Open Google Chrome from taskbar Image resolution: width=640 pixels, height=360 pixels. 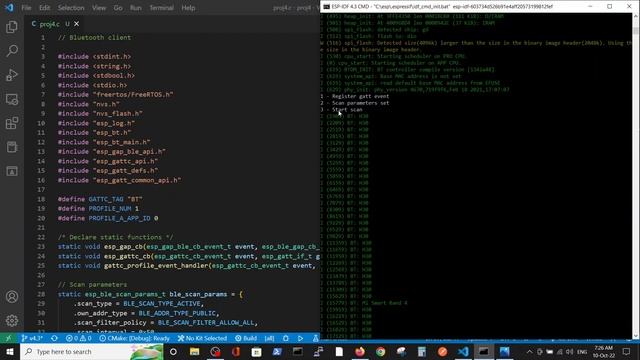(x=380, y=351)
